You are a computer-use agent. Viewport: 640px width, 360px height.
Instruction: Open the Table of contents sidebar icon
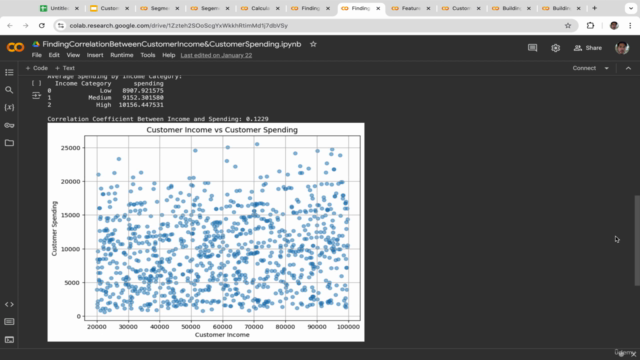click(9, 72)
